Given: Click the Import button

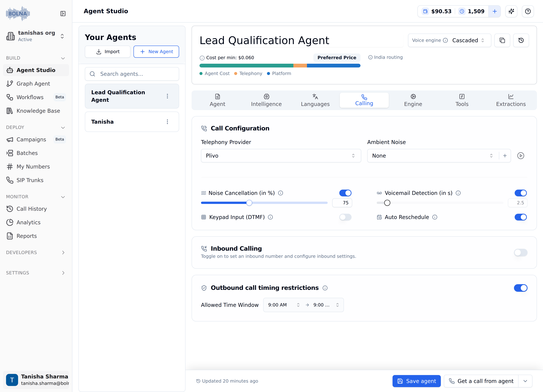Looking at the screenshot, I should pos(107,52).
